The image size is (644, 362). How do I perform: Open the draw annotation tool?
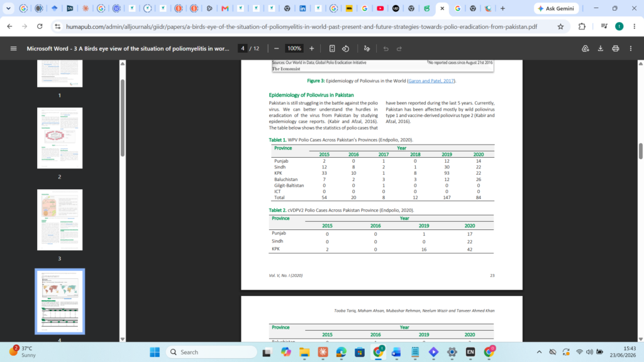(x=367, y=48)
